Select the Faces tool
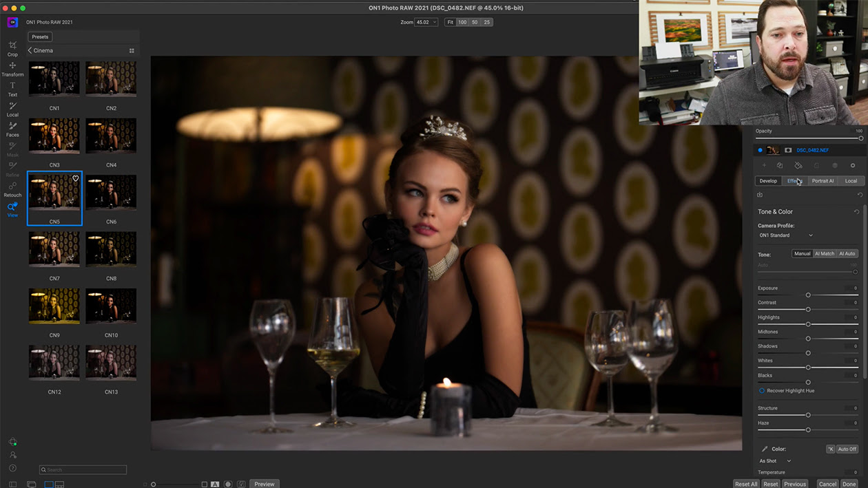Screen dimensions: 868x488 [12, 129]
